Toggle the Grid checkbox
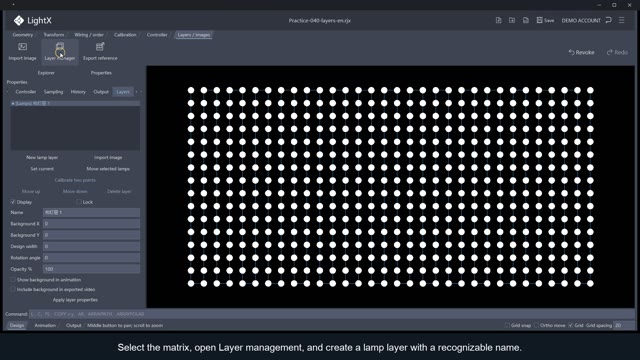 point(571,325)
